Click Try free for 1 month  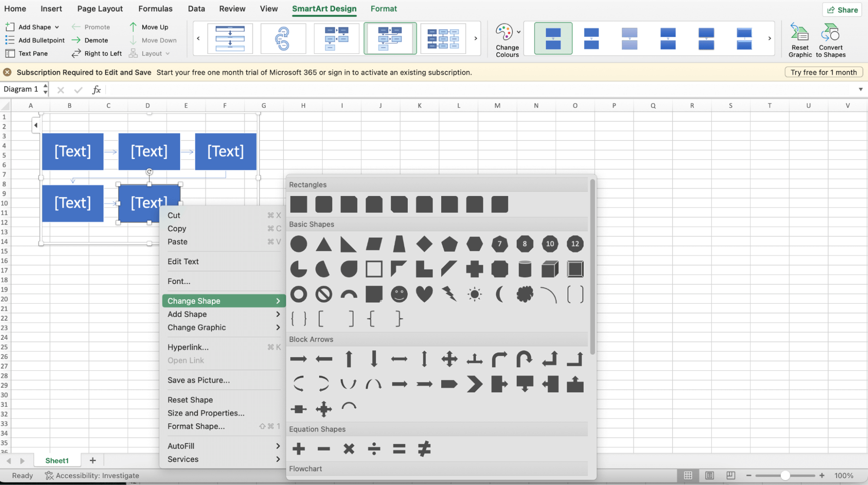tap(823, 72)
